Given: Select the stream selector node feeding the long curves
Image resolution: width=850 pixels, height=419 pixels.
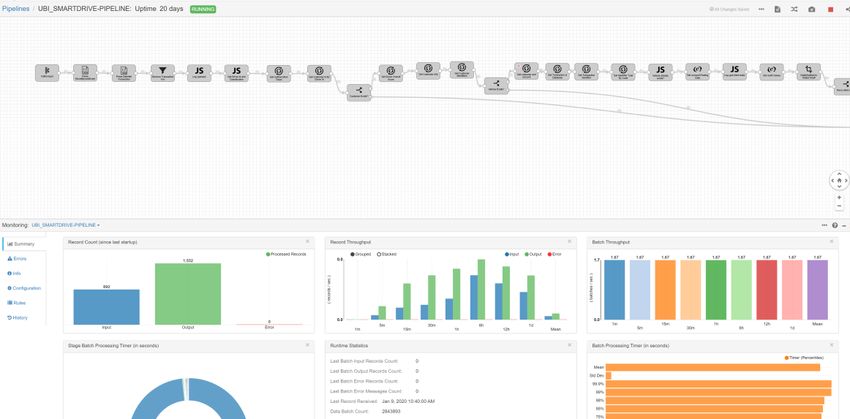Looking at the screenshot, I should [x=359, y=92].
